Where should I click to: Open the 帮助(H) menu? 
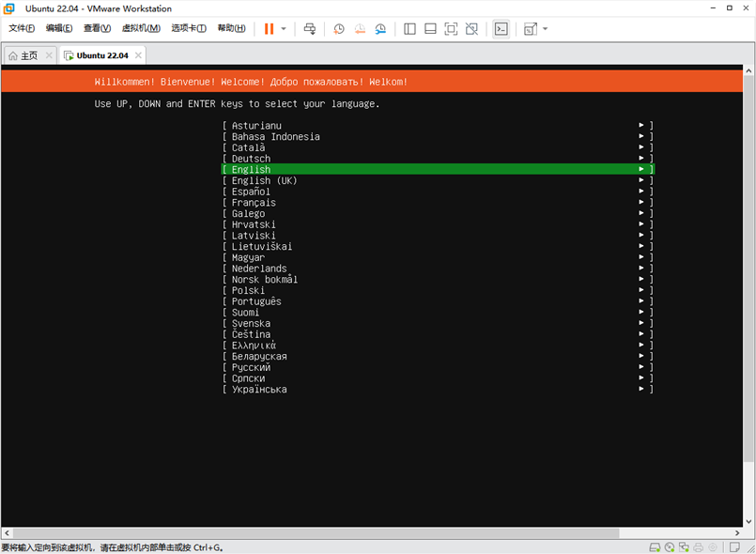(231, 28)
